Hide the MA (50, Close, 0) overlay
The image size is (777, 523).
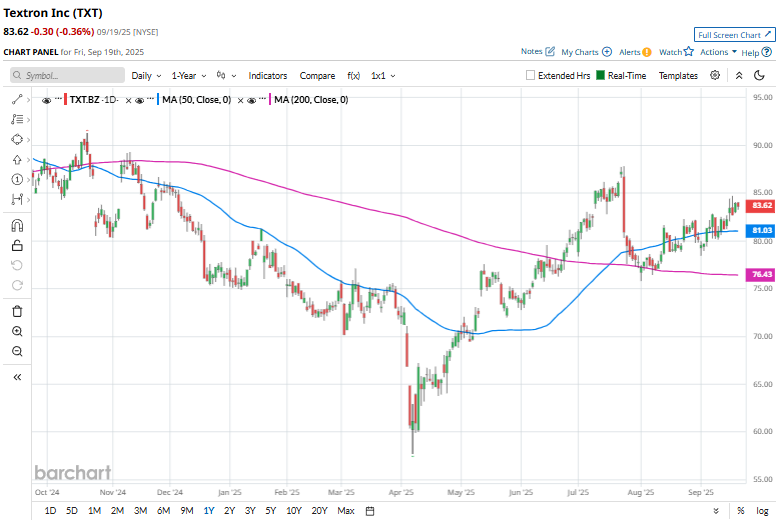[x=139, y=99]
